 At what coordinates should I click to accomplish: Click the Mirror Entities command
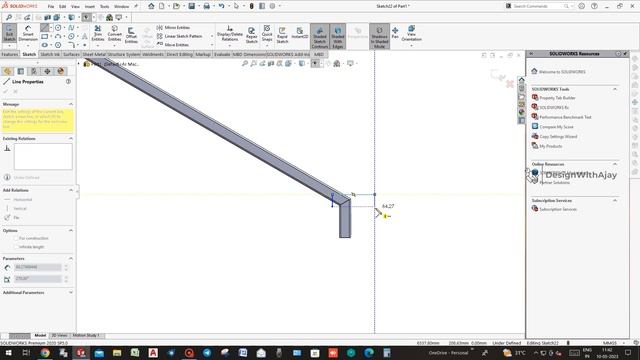click(x=173, y=27)
